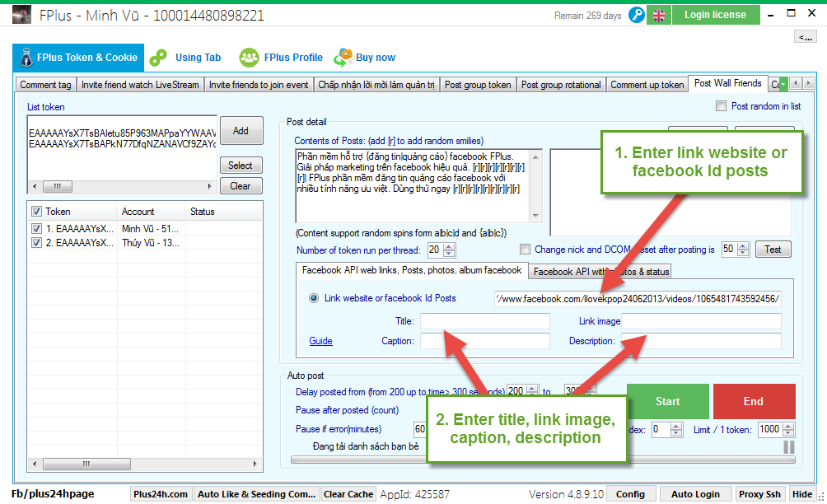Open the Config button
827x504 pixels.
point(630,494)
